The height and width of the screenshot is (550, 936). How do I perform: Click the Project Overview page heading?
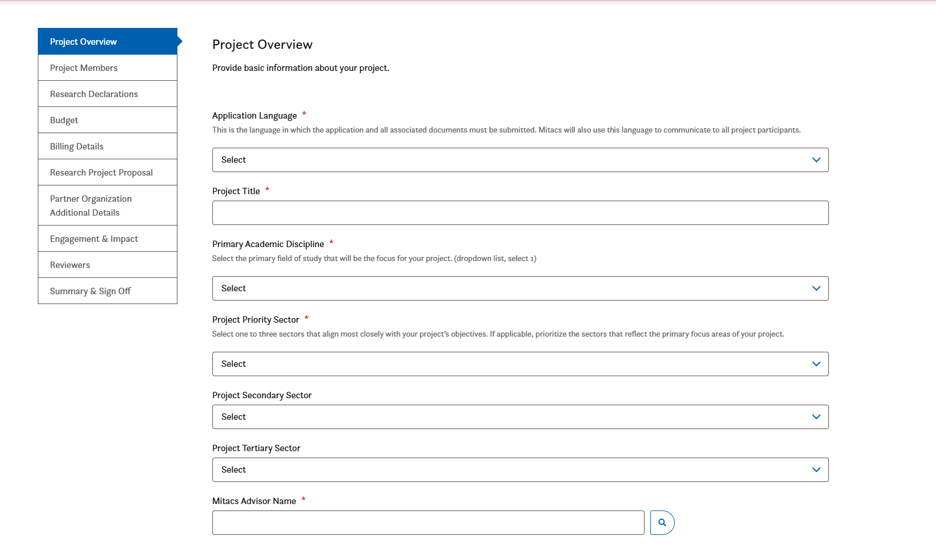point(262,45)
